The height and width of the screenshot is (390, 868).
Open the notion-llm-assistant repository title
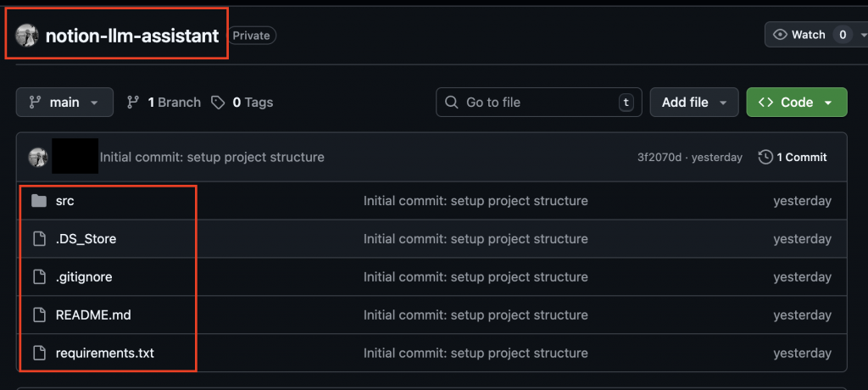pyautogui.click(x=131, y=36)
